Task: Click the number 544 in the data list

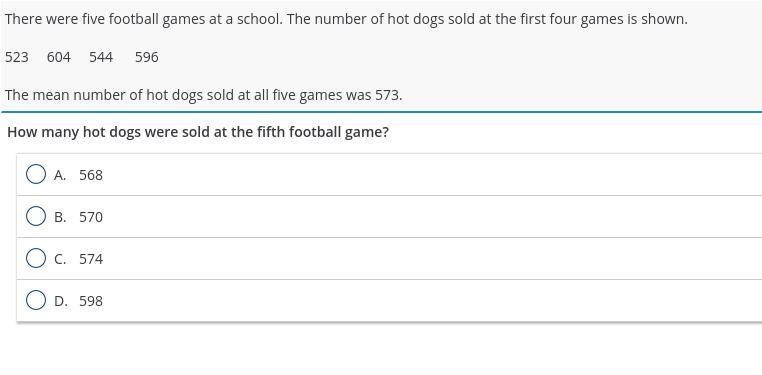Action: click(101, 57)
